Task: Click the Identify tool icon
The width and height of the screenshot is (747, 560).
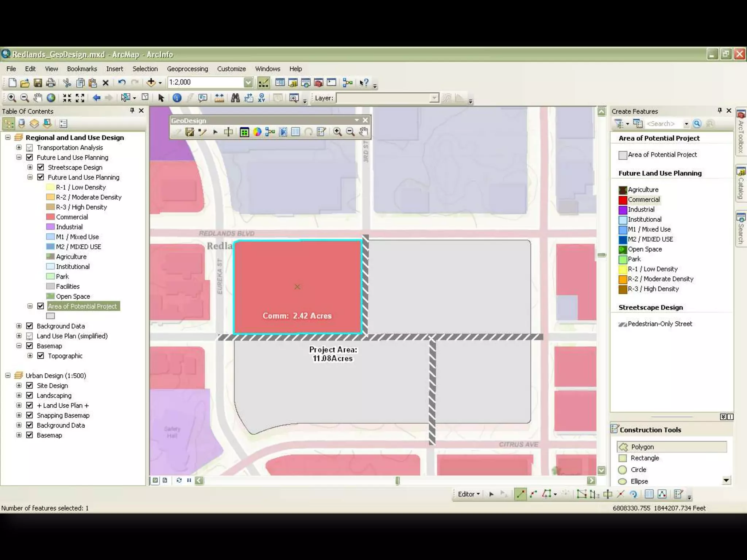Action: click(x=177, y=98)
